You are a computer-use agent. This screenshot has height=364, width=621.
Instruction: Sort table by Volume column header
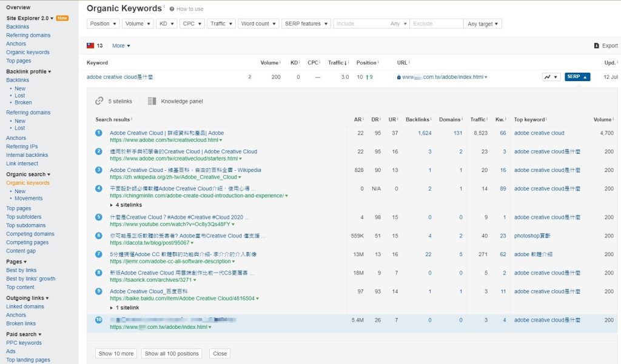point(270,62)
